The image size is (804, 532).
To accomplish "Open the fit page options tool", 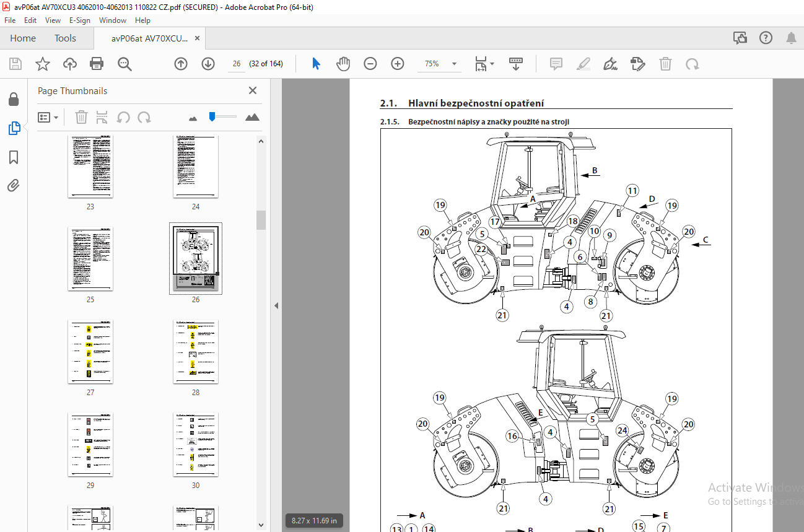I will pyautogui.click(x=481, y=64).
